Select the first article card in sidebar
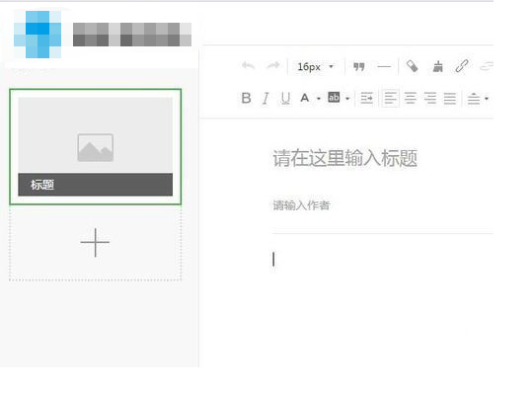 (96, 147)
